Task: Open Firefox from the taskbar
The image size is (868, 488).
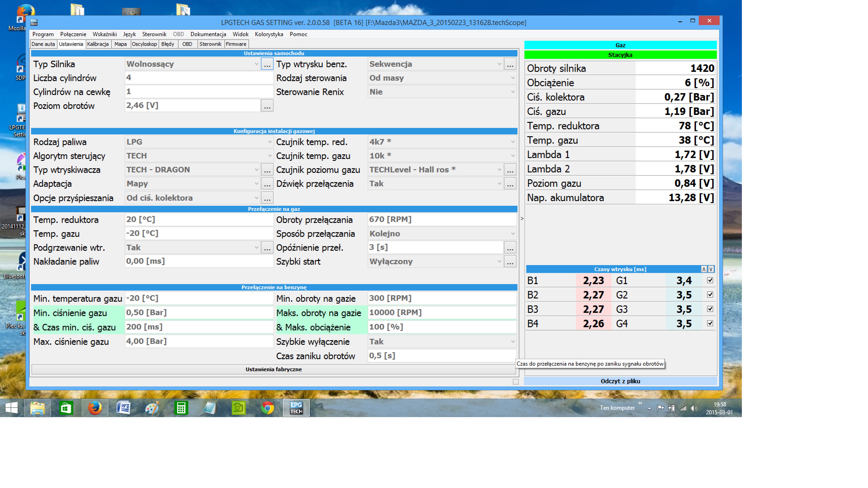Action: (x=95, y=408)
